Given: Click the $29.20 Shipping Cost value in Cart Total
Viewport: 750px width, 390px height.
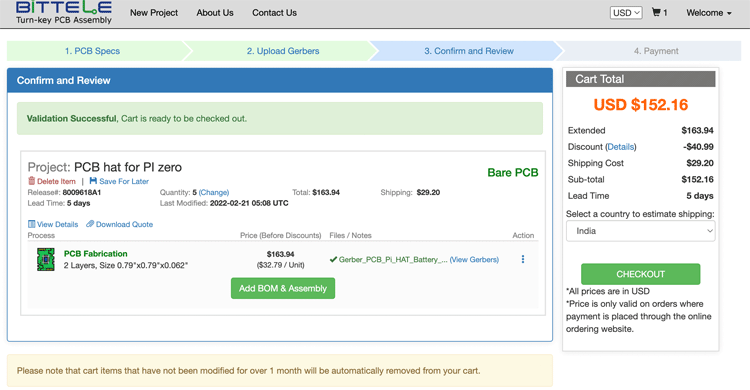Looking at the screenshot, I should 700,163.
